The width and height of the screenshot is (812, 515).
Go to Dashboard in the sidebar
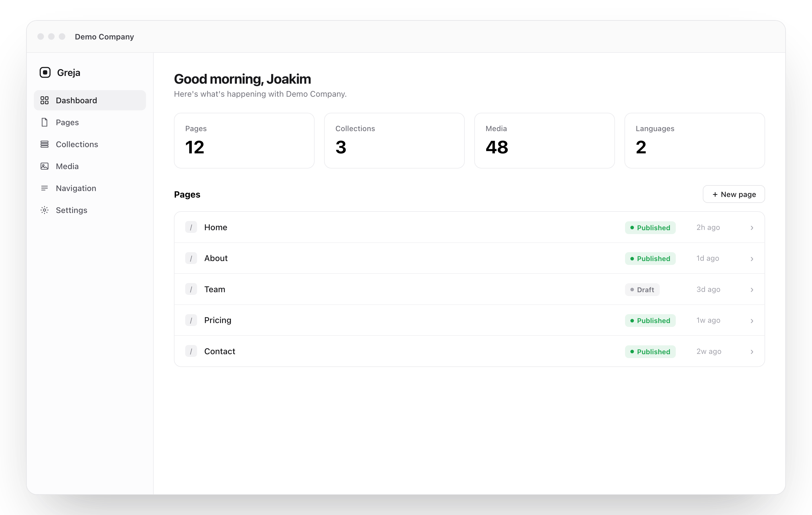click(x=90, y=100)
